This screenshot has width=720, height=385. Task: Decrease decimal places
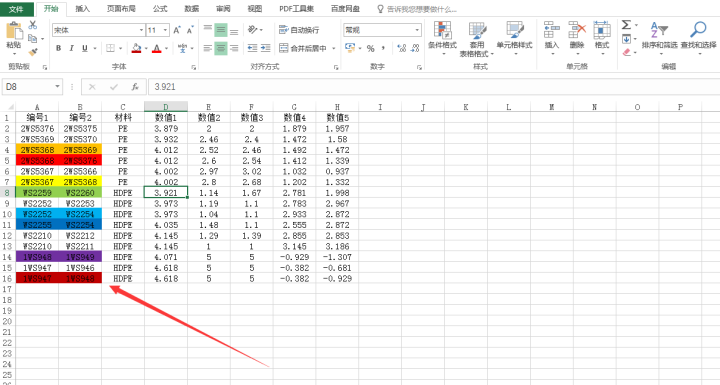415,48
